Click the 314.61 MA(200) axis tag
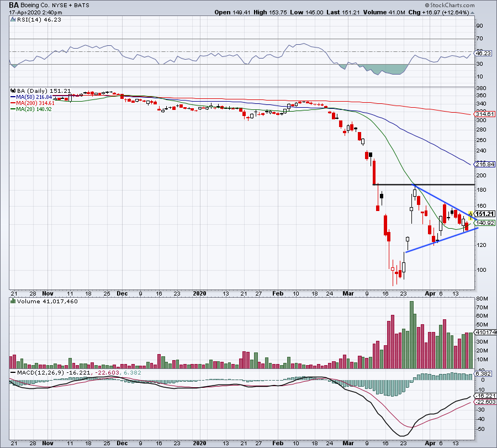Image resolution: width=497 pixels, height=448 pixels. pos(484,114)
